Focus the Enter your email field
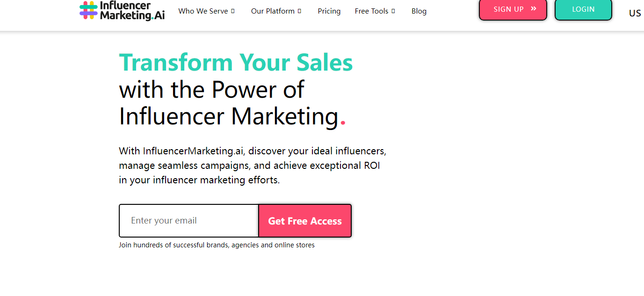644x296 pixels. (189, 221)
